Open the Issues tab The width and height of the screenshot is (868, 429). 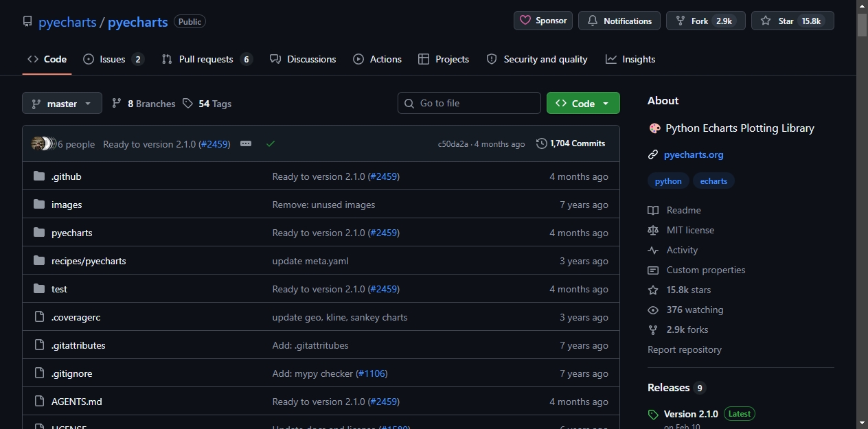coord(113,59)
